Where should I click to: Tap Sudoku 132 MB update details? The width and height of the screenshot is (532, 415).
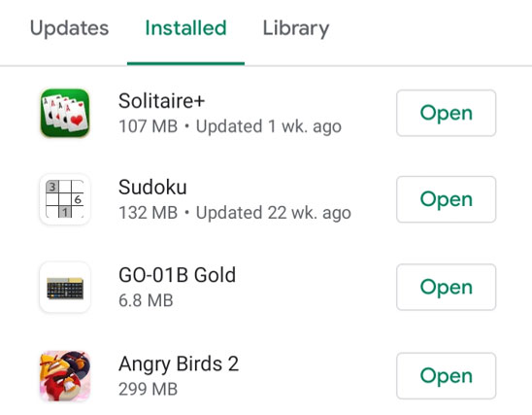(235, 213)
